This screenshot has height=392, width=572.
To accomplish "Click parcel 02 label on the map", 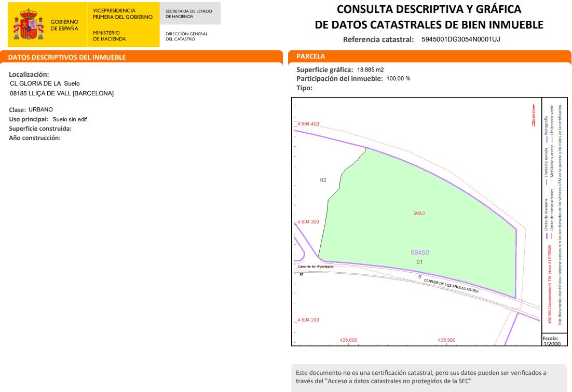I will click(323, 180).
